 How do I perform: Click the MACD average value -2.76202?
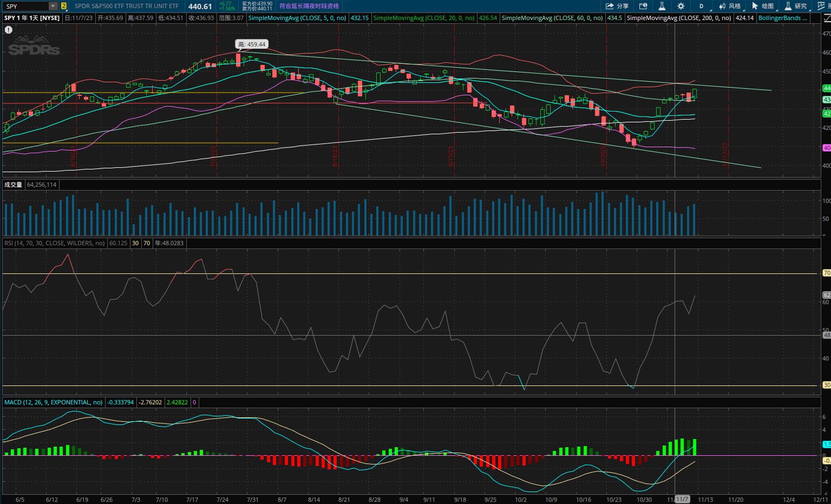[x=151, y=402]
